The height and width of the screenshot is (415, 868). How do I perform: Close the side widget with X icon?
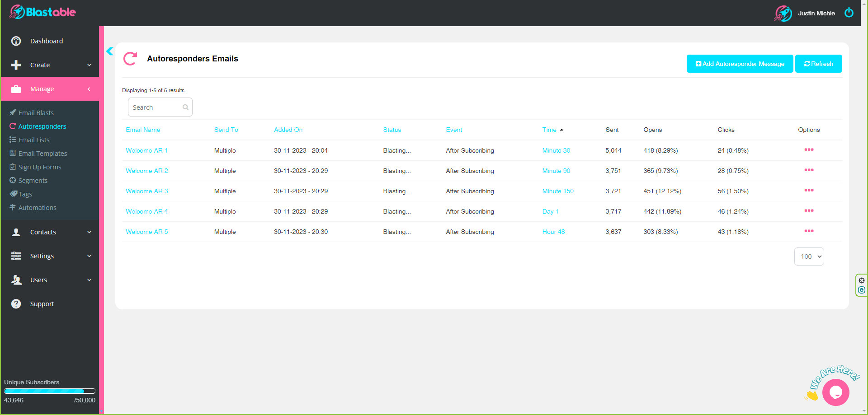click(862, 280)
